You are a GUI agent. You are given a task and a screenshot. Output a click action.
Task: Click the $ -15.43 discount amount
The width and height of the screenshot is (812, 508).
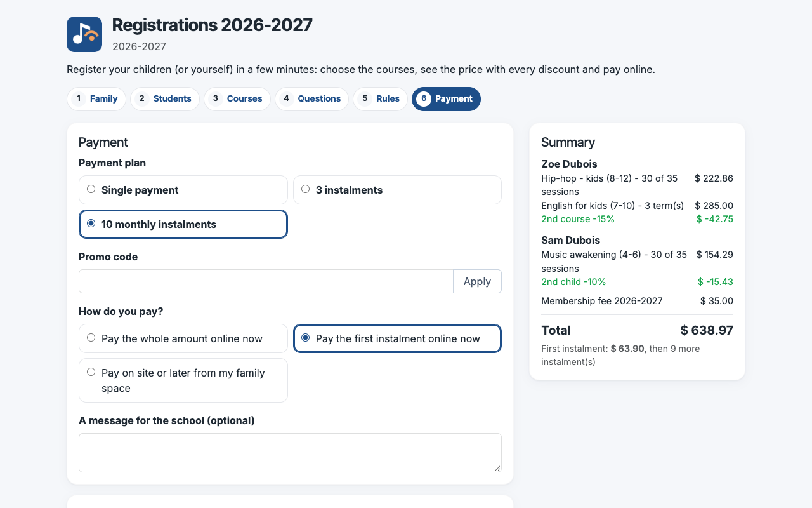tap(716, 282)
